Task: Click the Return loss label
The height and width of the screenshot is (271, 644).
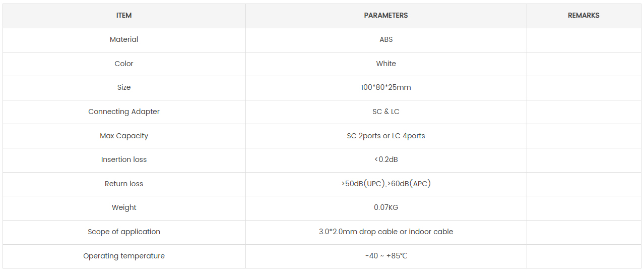Action: 124,184
